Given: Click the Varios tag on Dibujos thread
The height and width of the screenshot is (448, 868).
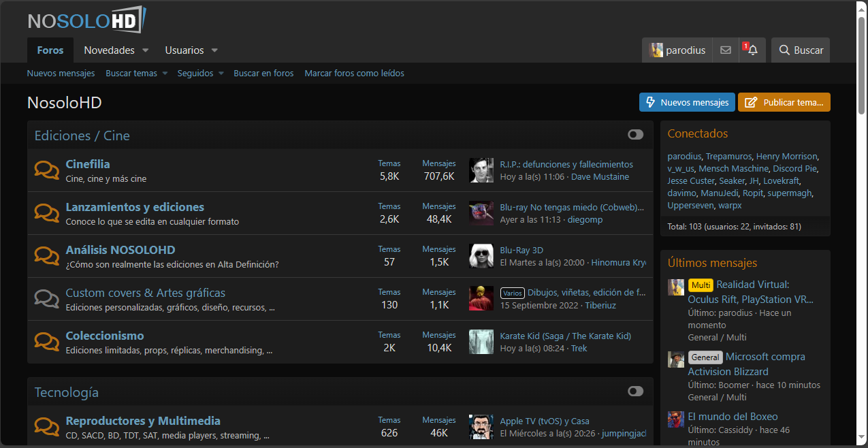Looking at the screenshot, I should (x=513, y=293).
